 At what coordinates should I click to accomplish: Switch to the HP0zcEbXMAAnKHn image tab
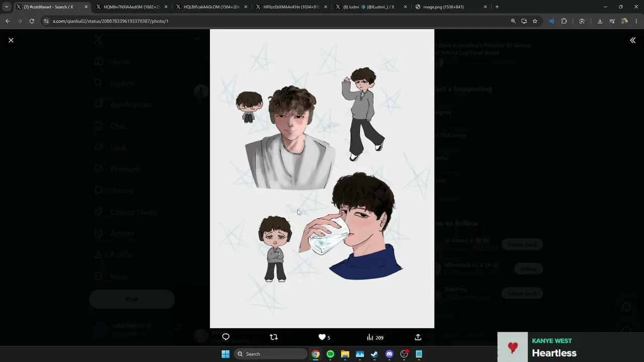click(291, 7)
